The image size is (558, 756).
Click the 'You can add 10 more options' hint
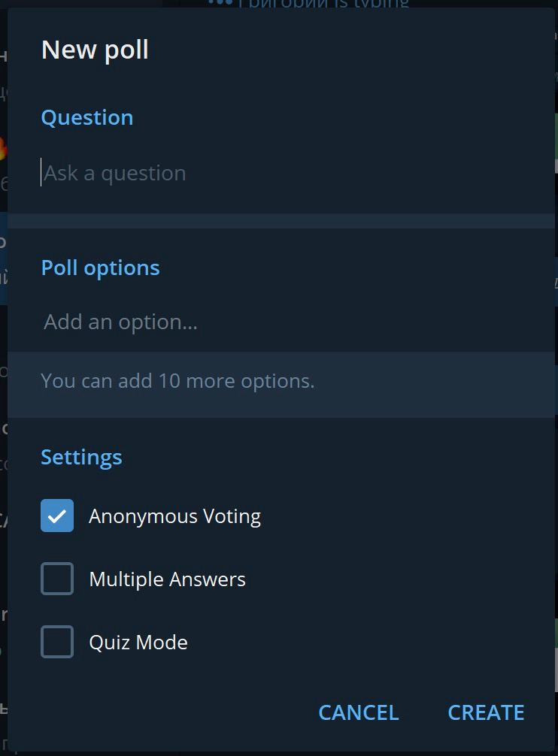[x=177, y=381]
